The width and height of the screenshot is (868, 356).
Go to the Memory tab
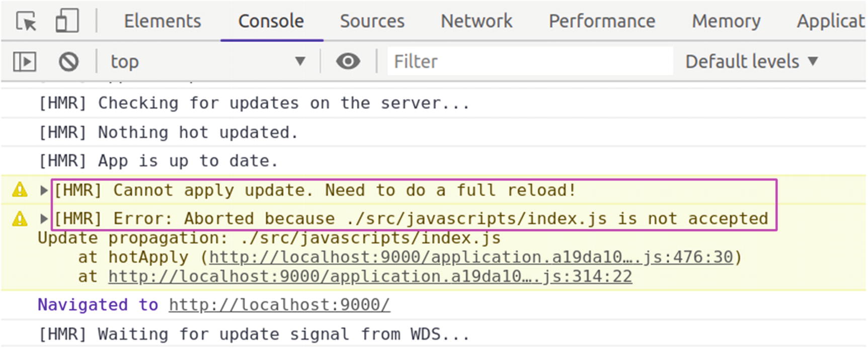pyautogui.click(x=726, y=21)
